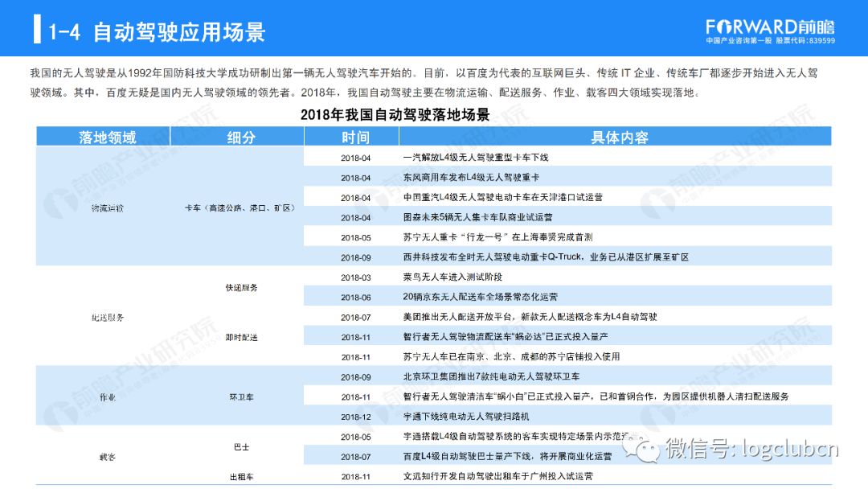Click the "2018-06" date cell
Viewport: 868px width, 489px height.
click(x=355, y=298)
